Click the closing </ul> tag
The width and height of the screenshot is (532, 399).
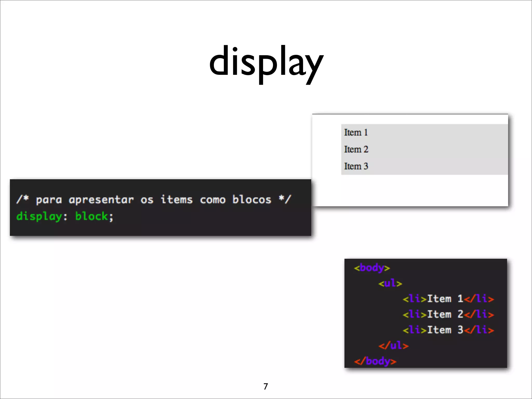pos(393,345)
